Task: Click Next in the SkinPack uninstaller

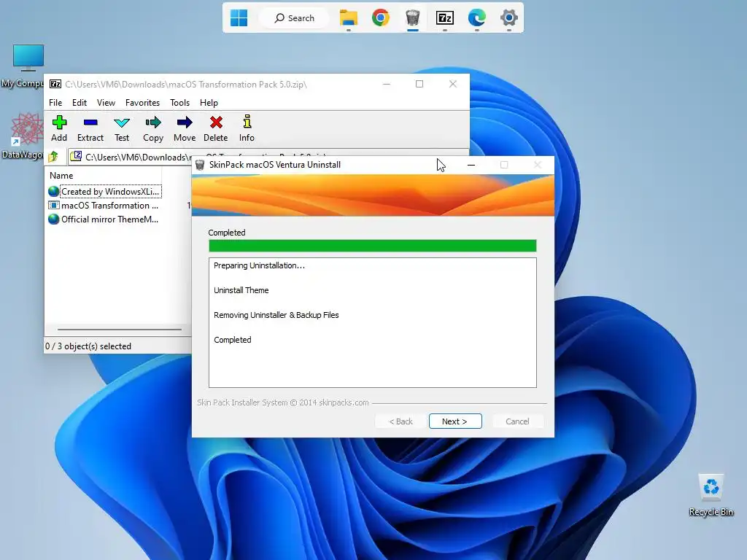Action: [x=455, y=421]
